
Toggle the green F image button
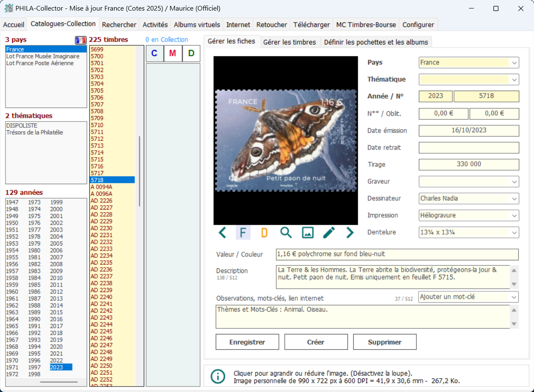243,232
